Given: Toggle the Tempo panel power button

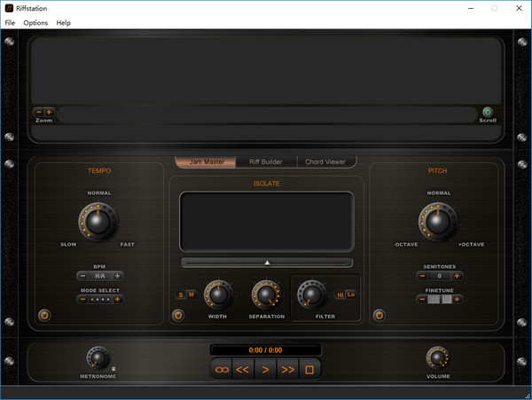Looking at the screenshot, I should (x=44, y=316).
